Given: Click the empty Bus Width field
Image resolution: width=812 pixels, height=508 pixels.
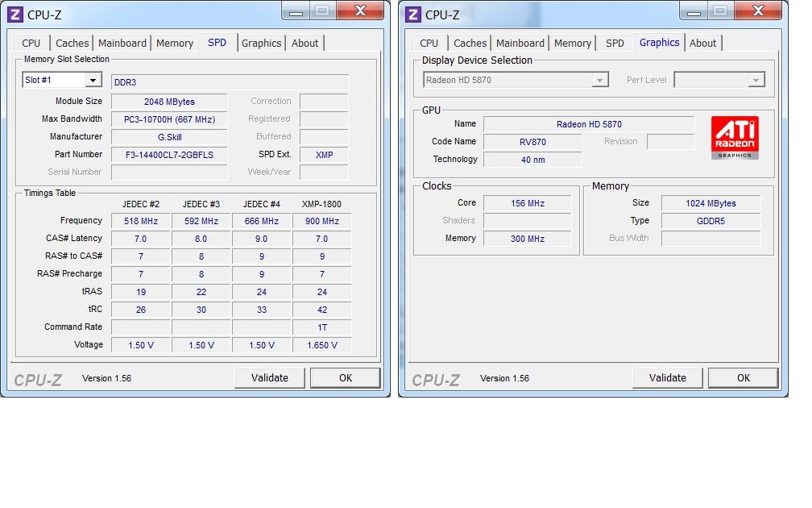Looking at the screenshot, I should (711, 239).
